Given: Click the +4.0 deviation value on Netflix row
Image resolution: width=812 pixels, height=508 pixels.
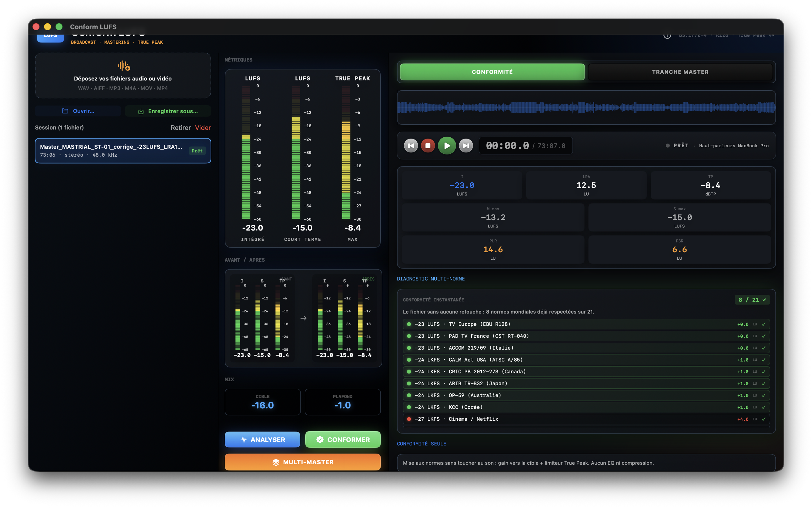Looking at the screenshot, I should click(x=743, y=419).
